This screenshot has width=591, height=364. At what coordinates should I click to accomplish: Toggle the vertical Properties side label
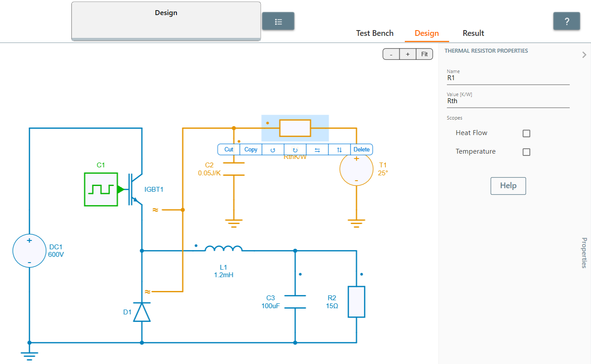click(x=584, y=252)
